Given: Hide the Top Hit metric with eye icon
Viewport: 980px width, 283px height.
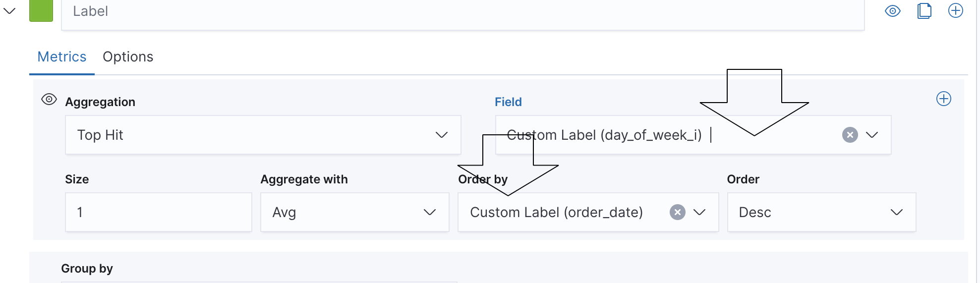Looking at the screenshot, I should (49, 99).
